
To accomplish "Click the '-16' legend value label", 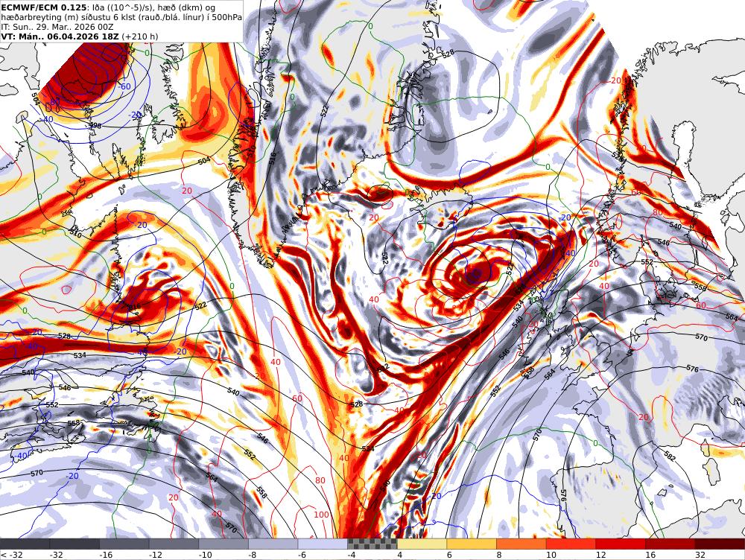I will 107,554.
